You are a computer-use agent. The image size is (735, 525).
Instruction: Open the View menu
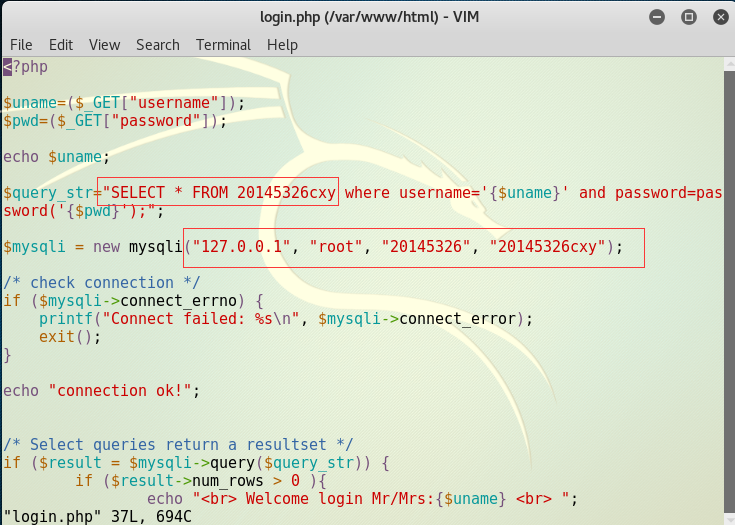click(x=105, y=45)
